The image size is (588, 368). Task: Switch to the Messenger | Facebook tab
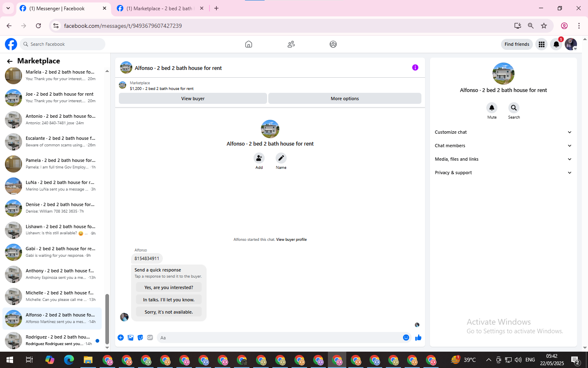pyautogui.click(x=63, y=9)
